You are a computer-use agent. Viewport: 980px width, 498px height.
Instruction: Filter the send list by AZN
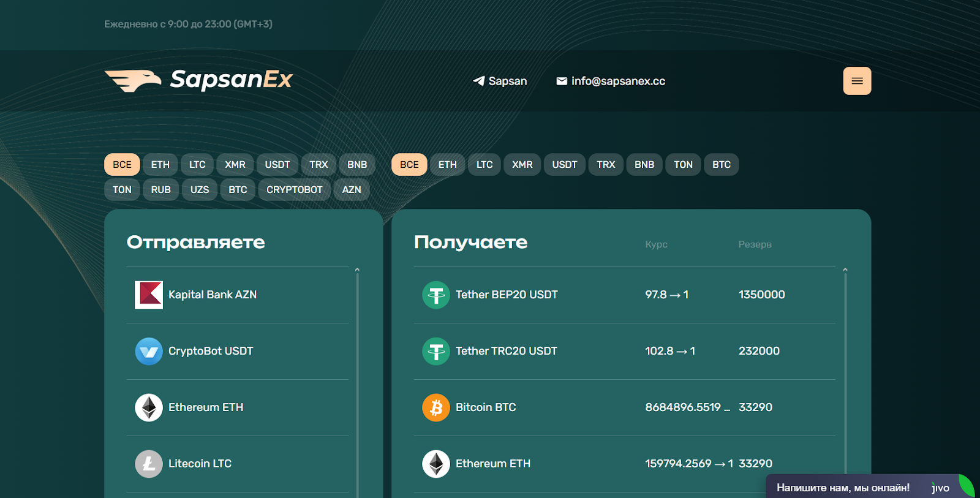[x=352, y=189]
